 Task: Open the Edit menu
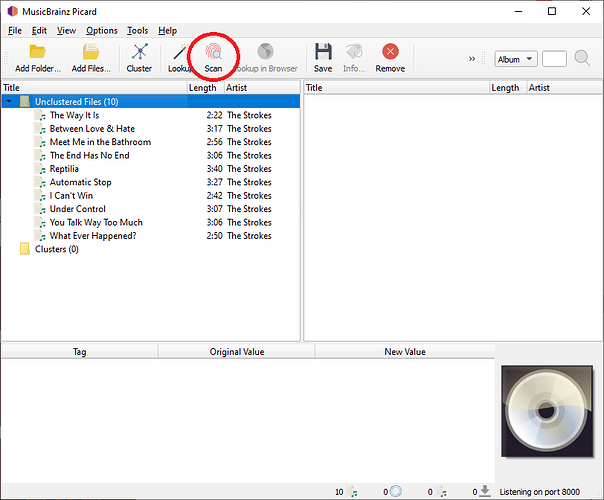click(39, 30)
